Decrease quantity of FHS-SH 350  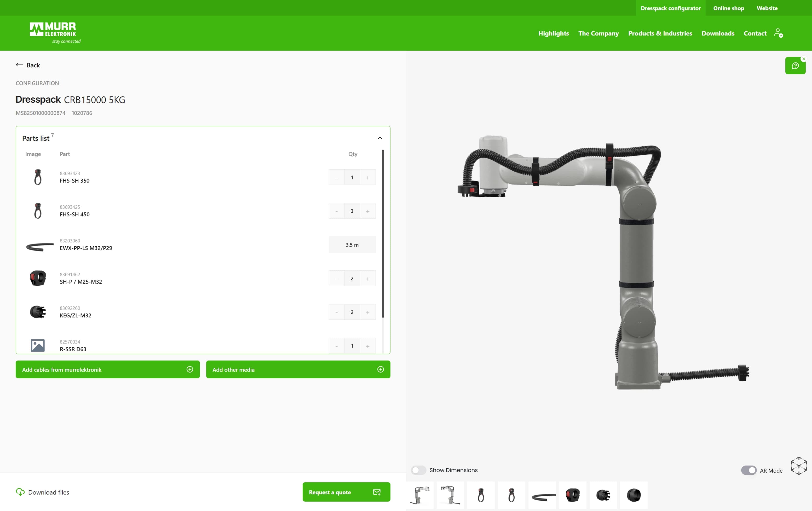point(337,177)
